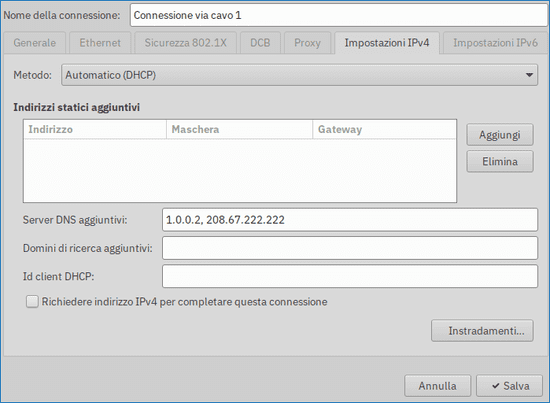Click the Indirizzo column header
The height and width of the screenshot is (403, 550).
point(95,129)
